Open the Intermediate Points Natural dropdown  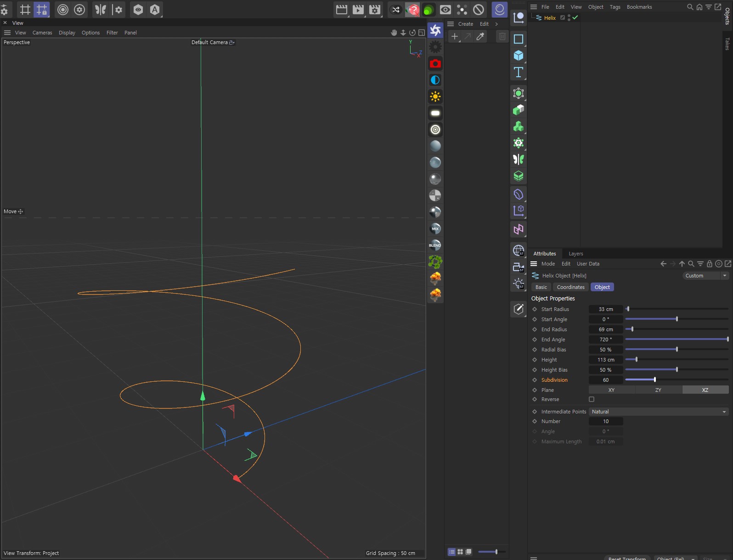pyautogui.click(x=659, y=412)
